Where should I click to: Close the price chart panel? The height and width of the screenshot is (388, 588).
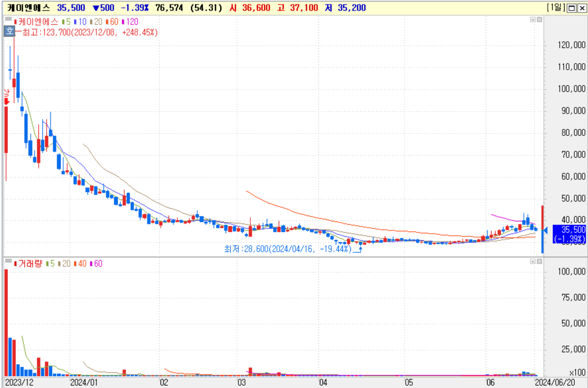pyautogui.click(x=539, y=19)
